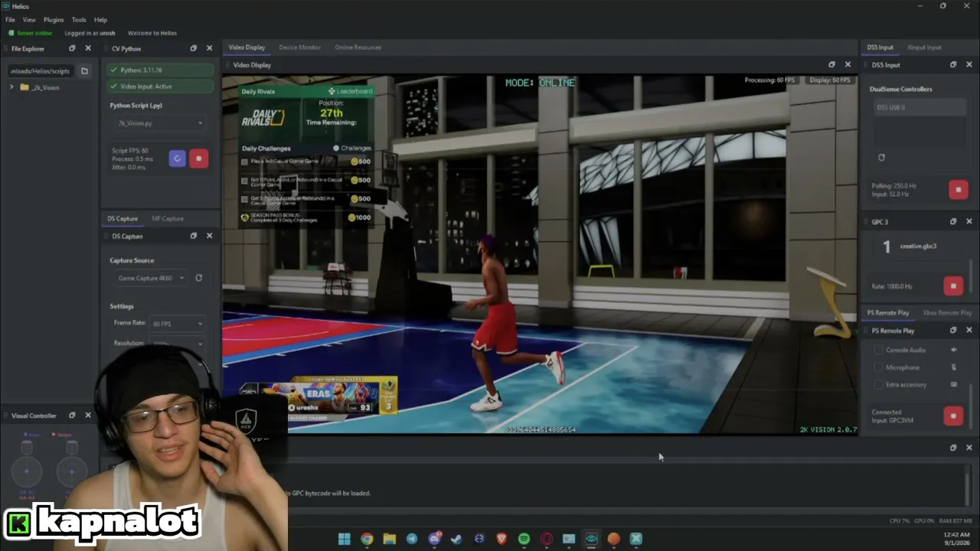Stop the running Python script

198,158
